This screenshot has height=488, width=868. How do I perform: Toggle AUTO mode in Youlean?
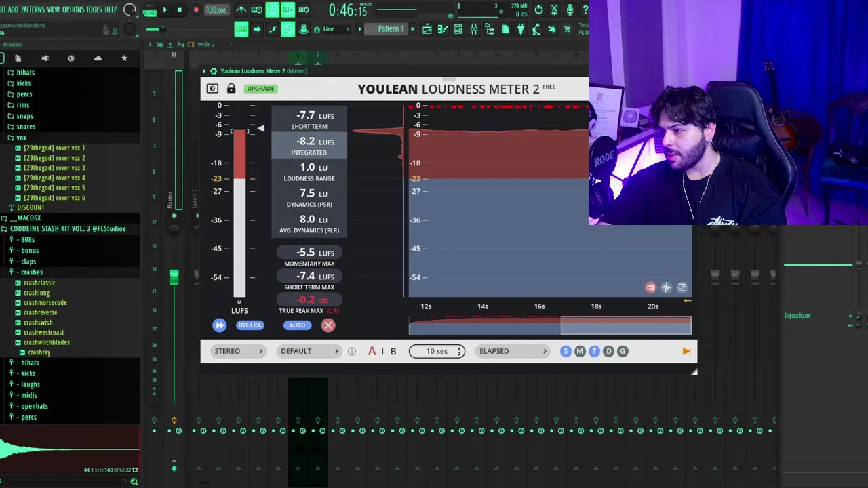(297, 325)
